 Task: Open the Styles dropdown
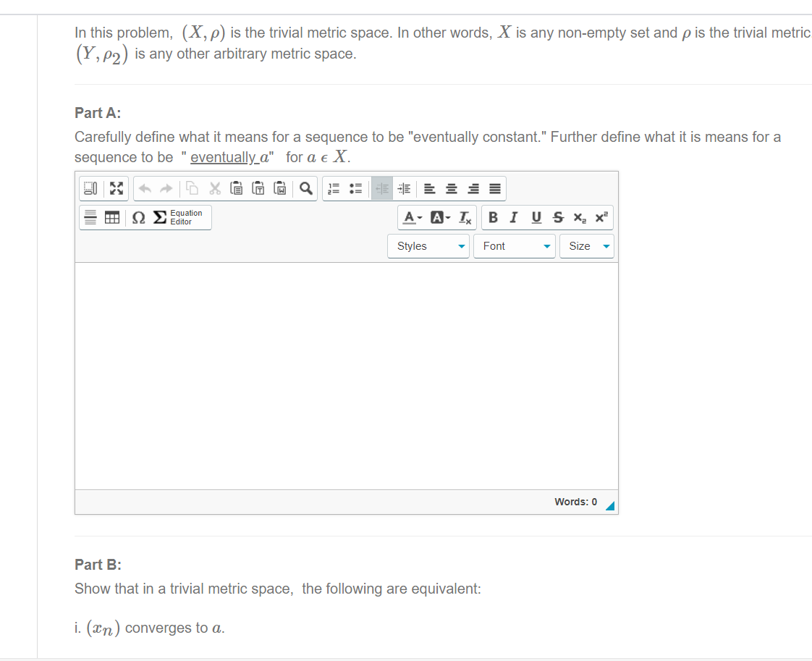click(428, 246)
